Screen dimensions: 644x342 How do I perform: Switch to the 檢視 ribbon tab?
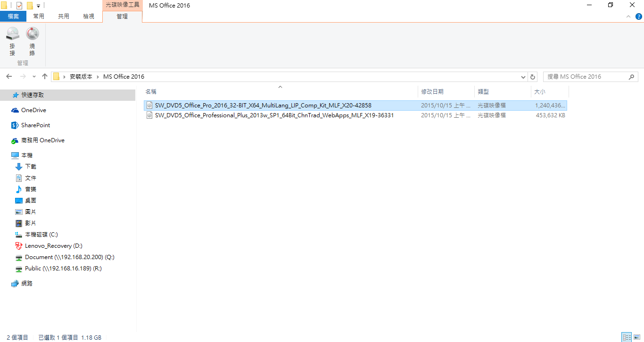[x=89, y=16]
